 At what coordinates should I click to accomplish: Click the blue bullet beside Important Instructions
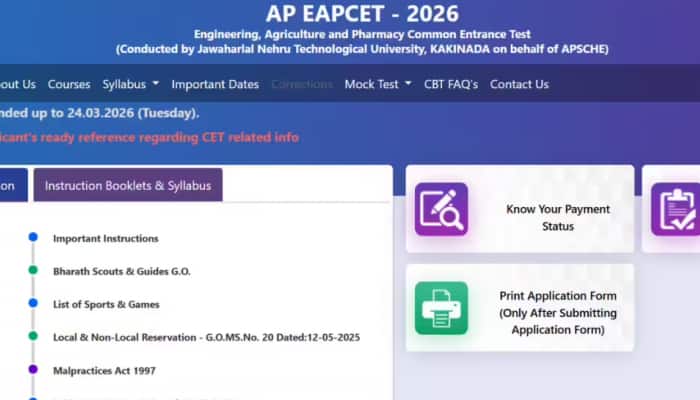(x=33, y=238)
